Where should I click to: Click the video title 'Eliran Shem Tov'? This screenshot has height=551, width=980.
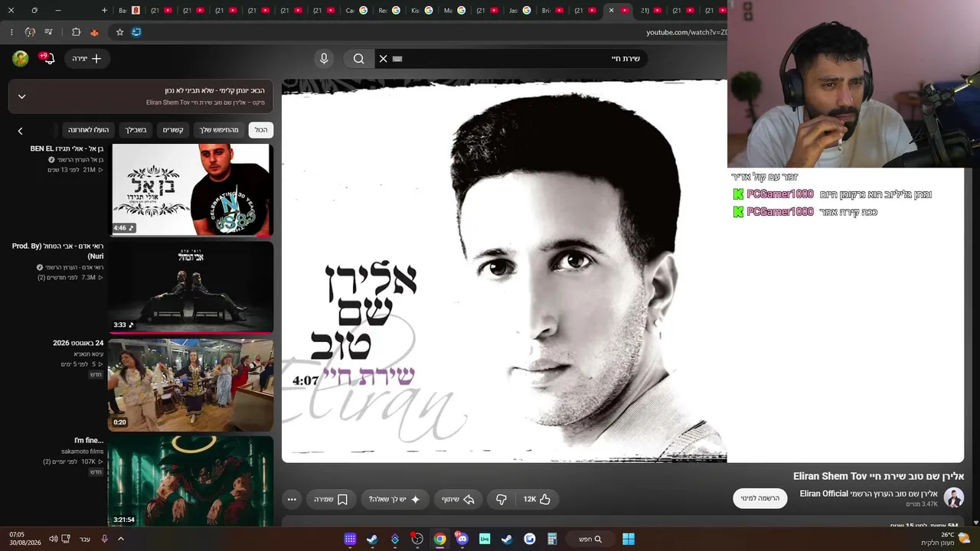point(878,476)
